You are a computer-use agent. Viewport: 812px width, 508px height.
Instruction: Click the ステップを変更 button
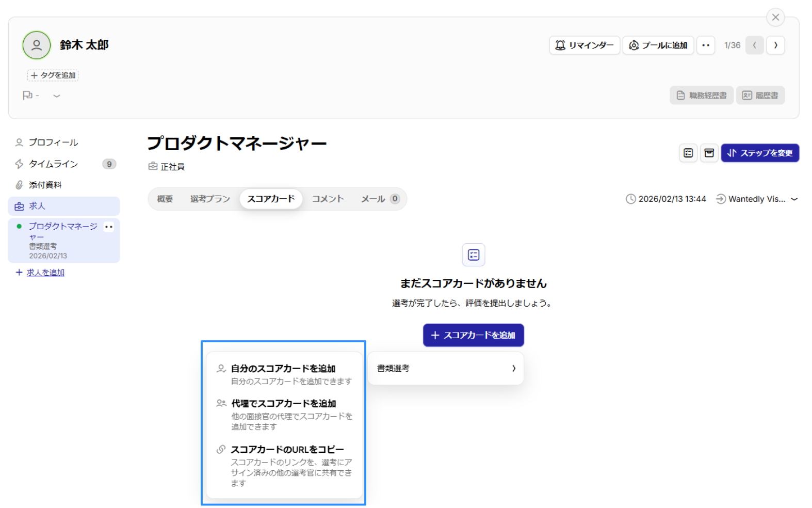pos(759,153)
